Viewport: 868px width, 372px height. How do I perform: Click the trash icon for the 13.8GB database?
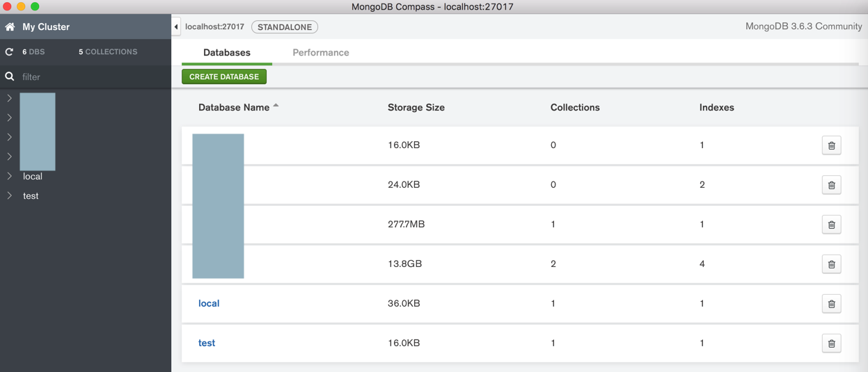(x=831, y=264)
